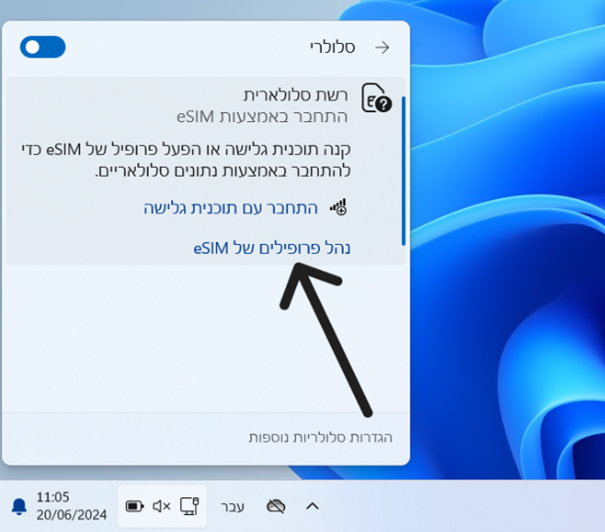Open הגדרות סלולריות נוספות settings link
Screen dimensions: 605x532
(x=320, y=438)
